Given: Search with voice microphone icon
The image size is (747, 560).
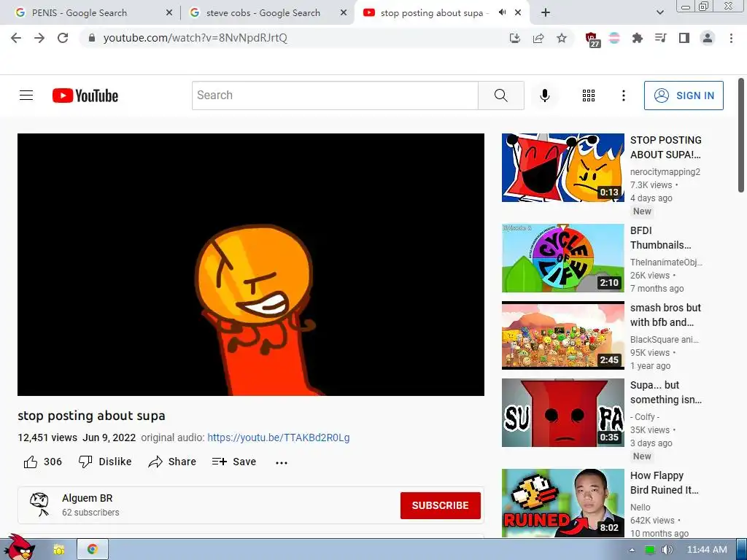Looking at the screenshot, I should point(544,96).
